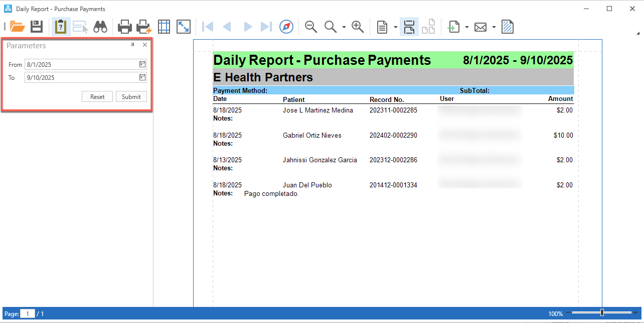
Task: Open the To date calendar picker
Action: point(142,77)
